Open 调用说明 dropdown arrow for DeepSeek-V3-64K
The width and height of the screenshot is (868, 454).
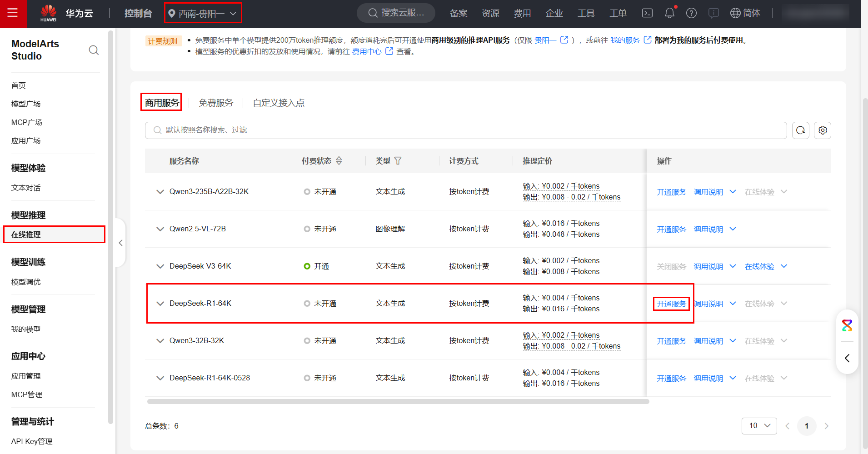pos(733,266)
